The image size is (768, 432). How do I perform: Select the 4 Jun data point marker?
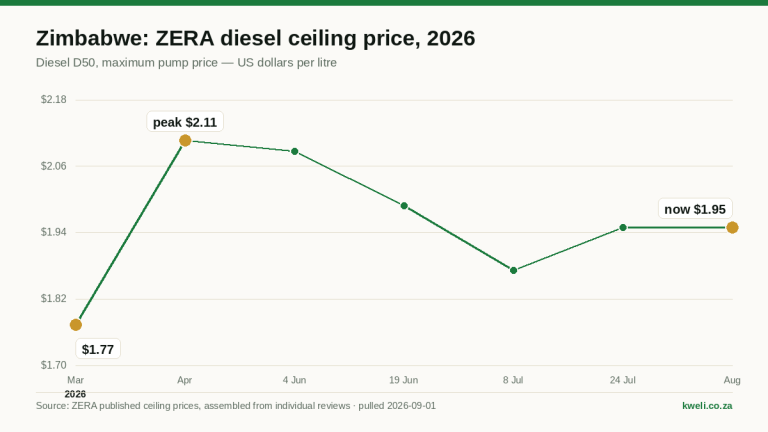tap(295, 152)
